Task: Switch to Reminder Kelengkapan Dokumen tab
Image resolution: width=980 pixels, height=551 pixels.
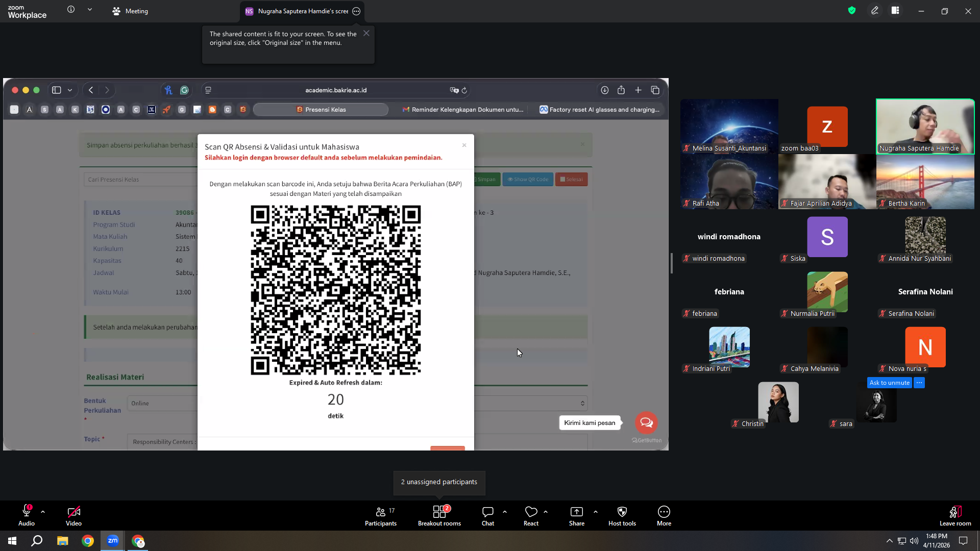Action: pos(463,110)
